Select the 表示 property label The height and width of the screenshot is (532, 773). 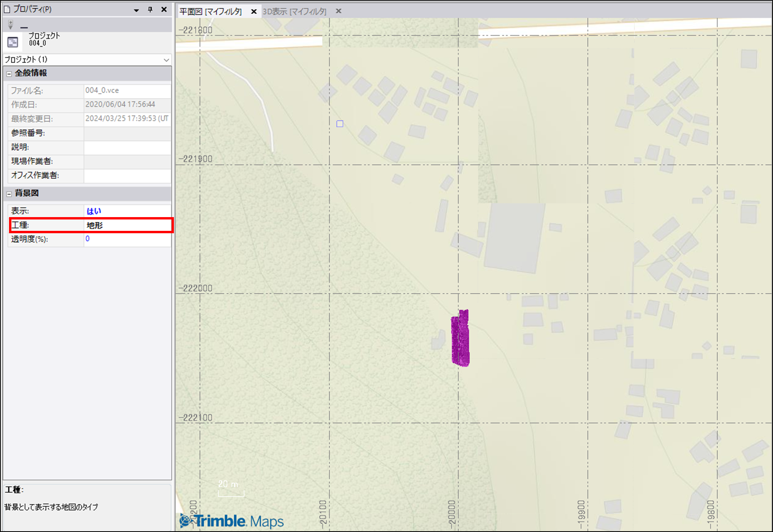tap(20, 211)
